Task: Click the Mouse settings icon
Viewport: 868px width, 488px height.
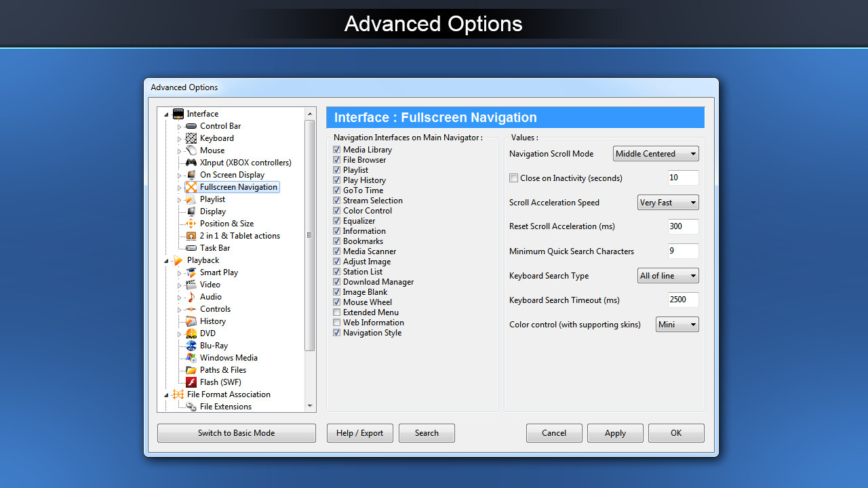Action: (190, 150)
